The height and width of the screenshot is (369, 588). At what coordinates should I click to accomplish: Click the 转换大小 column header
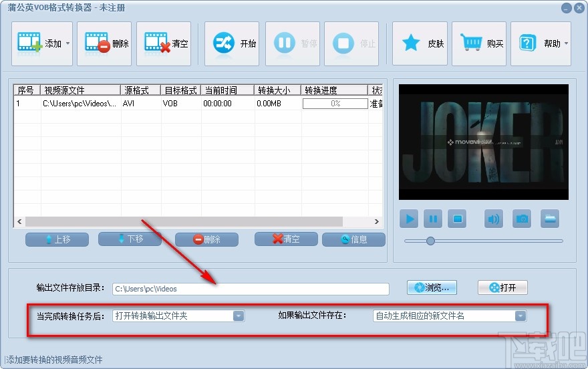(x=278, y=90)
